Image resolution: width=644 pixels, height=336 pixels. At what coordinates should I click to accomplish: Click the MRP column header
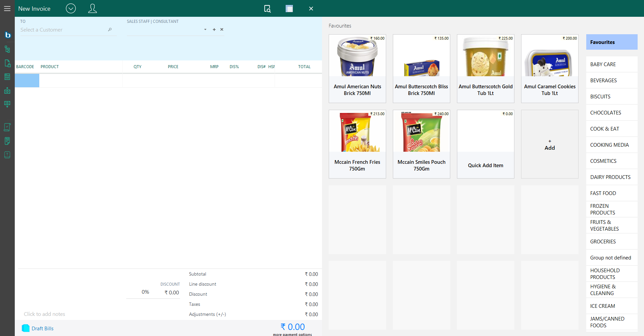pyautogui.click(x=214, y=67)
